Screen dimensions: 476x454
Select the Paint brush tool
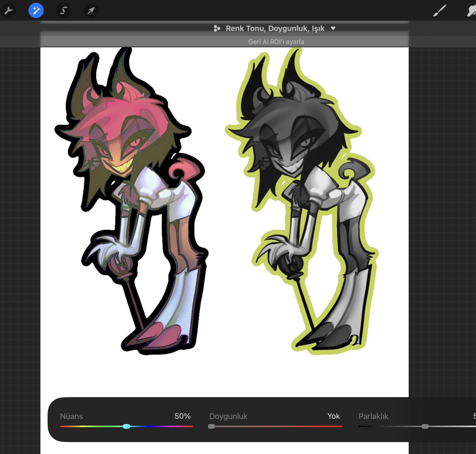tap(439, 10)
